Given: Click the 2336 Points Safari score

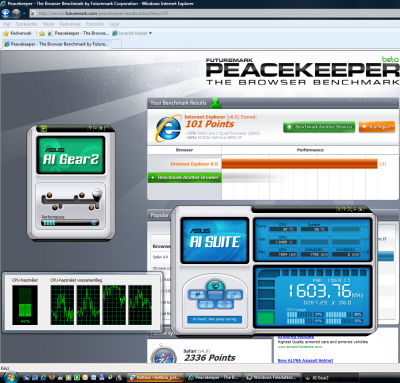Looking at the screenshot, I should pos(210,358).
